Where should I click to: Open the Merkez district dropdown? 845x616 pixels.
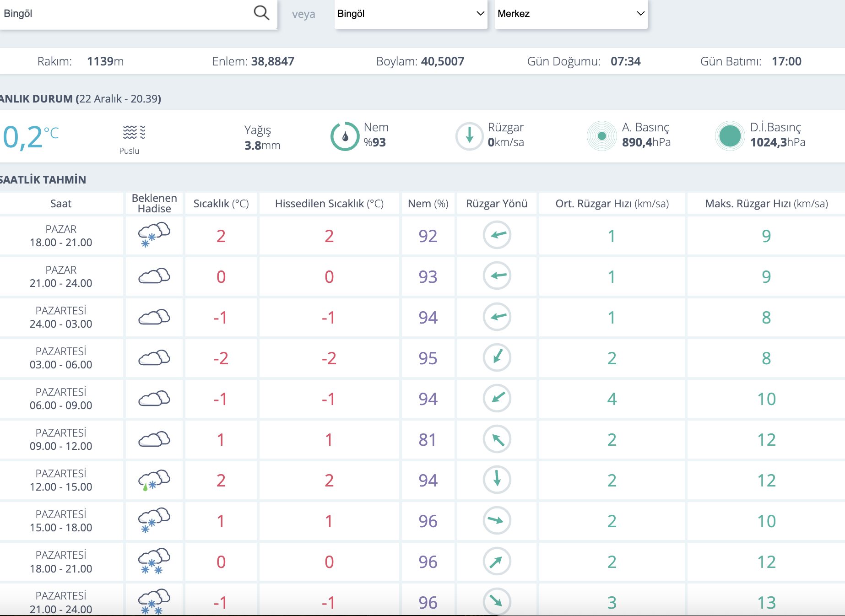click(571, 14)
